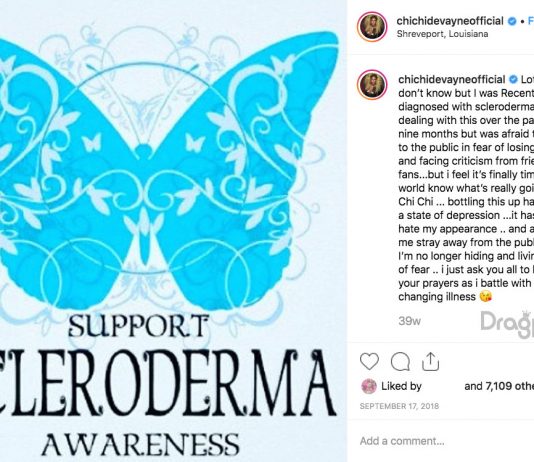Viewport: 534px width, 462px height.
Task: Open the header profile avatar
Action: click(372, 27)
